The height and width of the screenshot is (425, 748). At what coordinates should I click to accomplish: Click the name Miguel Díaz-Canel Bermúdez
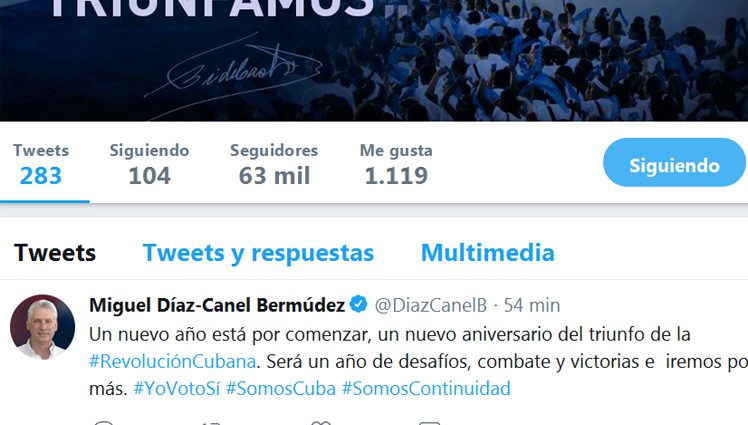[x=217, y=305]
